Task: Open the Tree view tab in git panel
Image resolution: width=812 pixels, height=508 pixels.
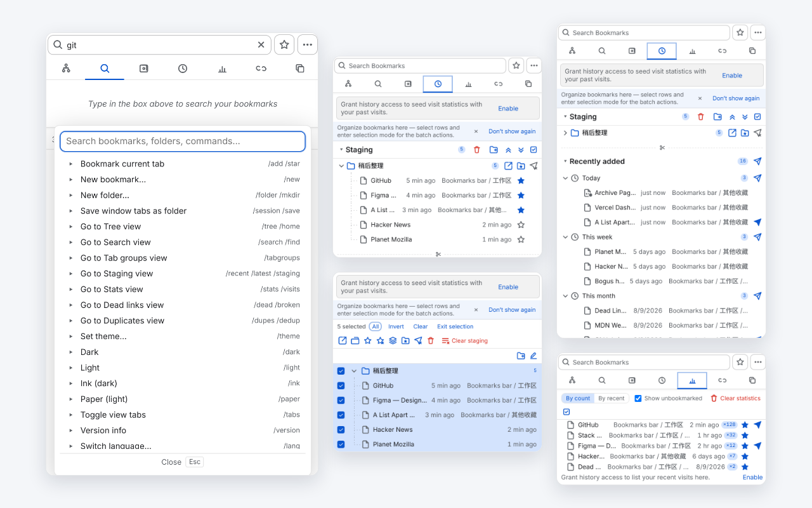Action: (66, 69)
